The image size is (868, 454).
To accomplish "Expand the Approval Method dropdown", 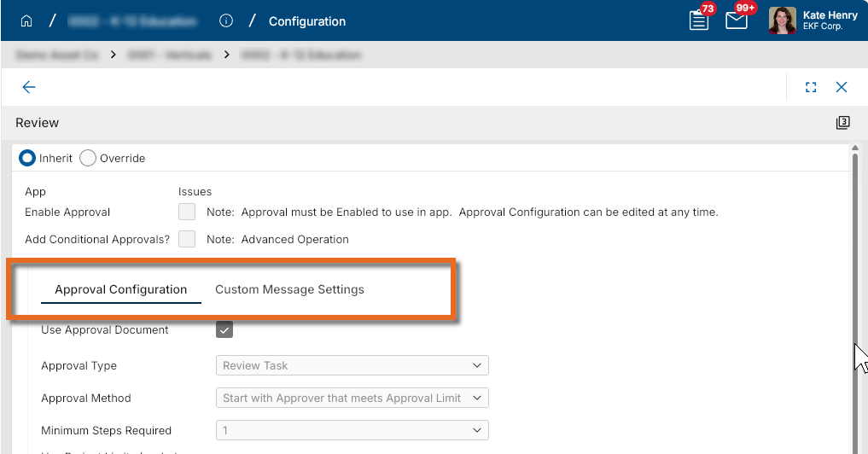I will (x=352, y=399).
